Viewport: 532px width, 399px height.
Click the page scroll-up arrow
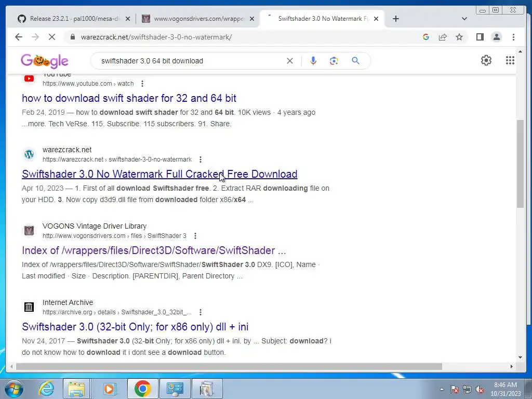click(x=520, y=51)
